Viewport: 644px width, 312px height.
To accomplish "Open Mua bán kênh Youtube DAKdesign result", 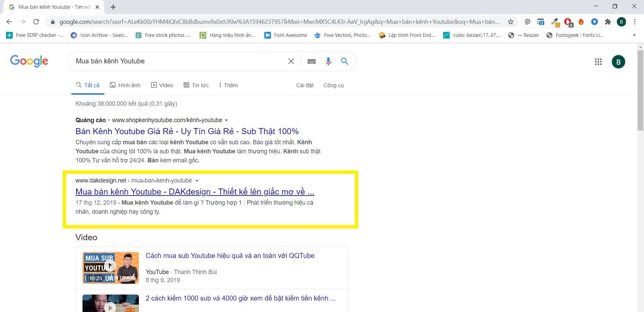I will coord(195,192).
